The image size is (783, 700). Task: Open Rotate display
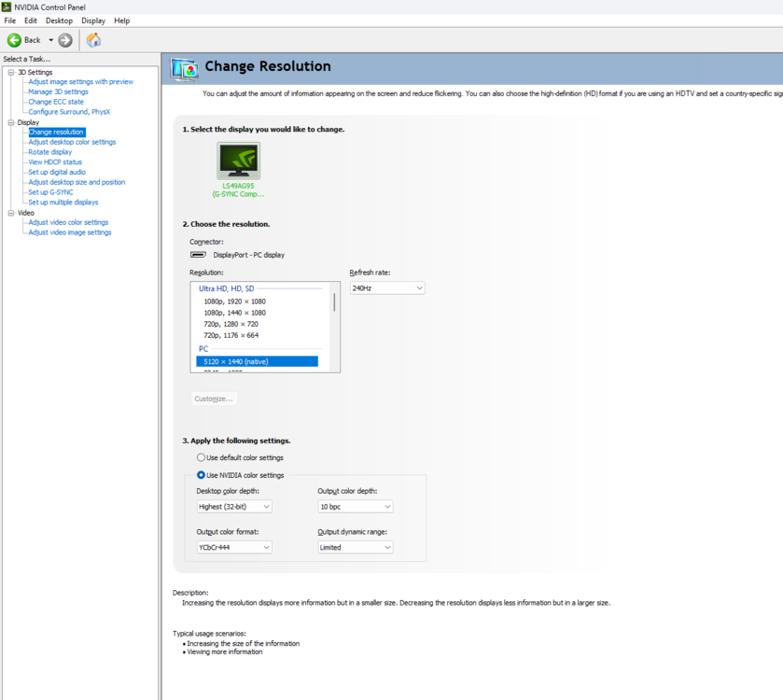coord(50,152)
